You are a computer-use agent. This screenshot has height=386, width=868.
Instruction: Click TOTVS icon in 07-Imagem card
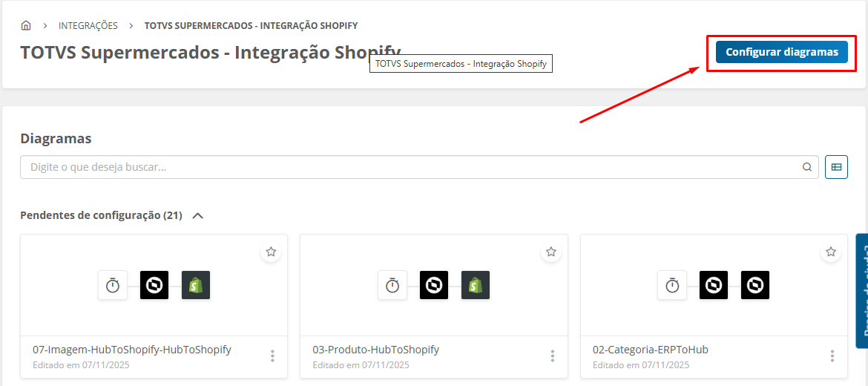tap(154, 285)
